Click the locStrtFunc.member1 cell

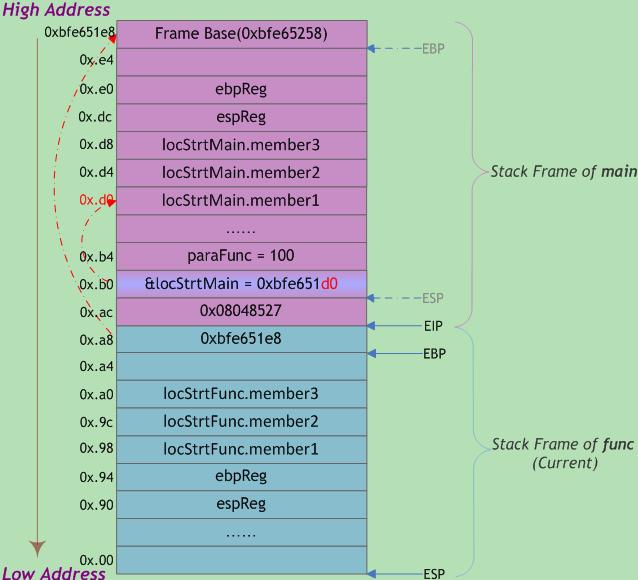[241, 449]
